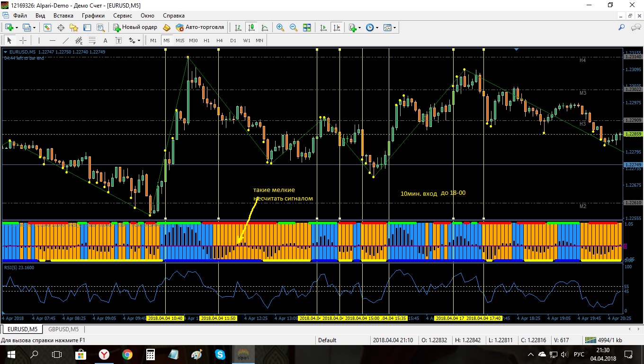644x364 pixels.
Task: Activate the standard arrow cursor mode
Action: coord(9,40)
